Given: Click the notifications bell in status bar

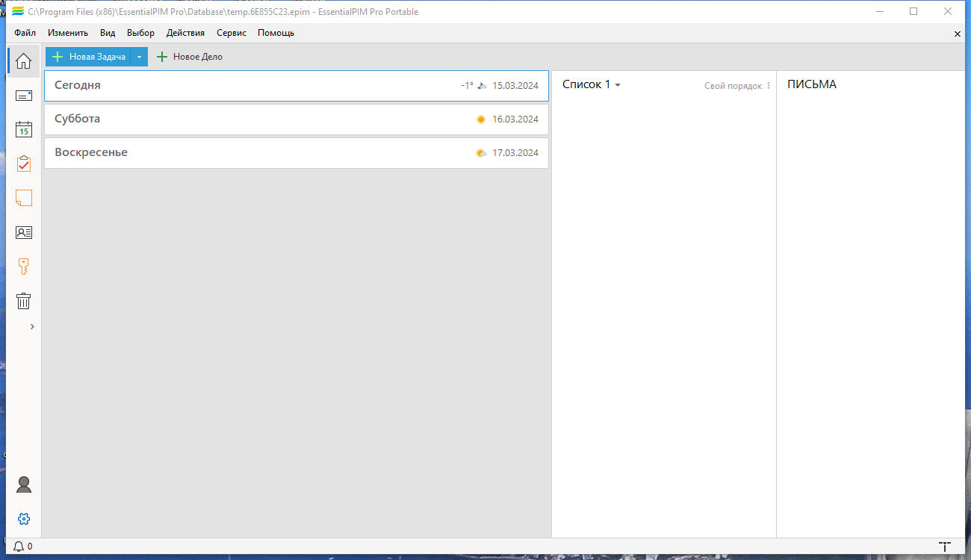Looking at the screenshot, I should click(19, 547).
